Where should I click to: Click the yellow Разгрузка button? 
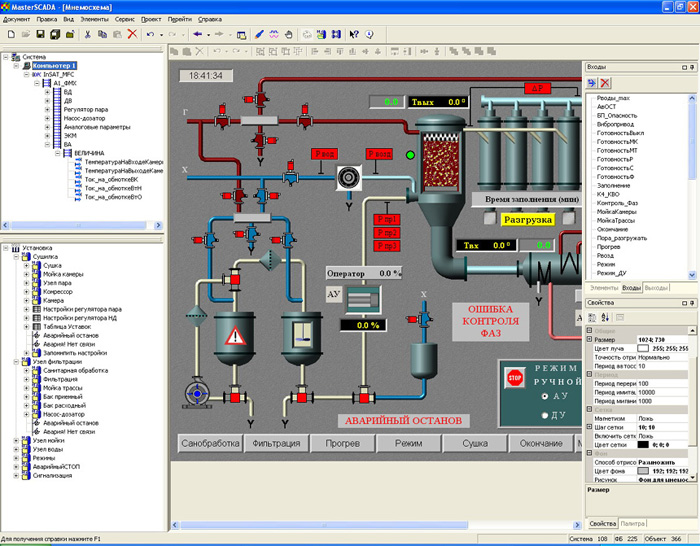[527, 220]
